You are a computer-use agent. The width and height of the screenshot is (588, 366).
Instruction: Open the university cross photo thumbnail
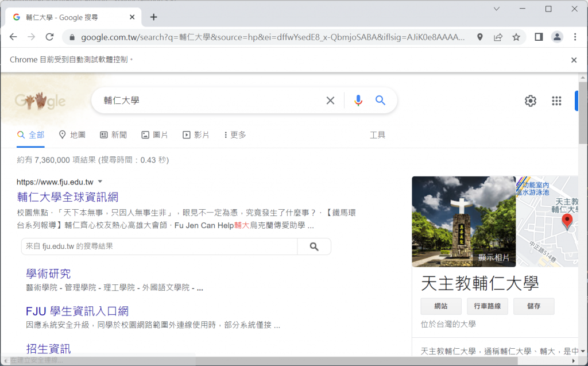point(463,221)
